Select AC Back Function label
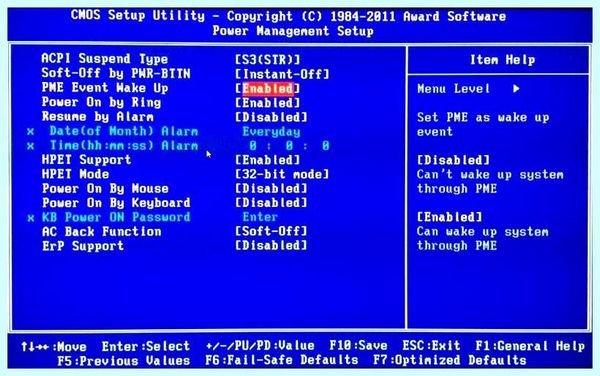This screenshot has height=376, width=600. pyautogui.click(x=101, y=231)
